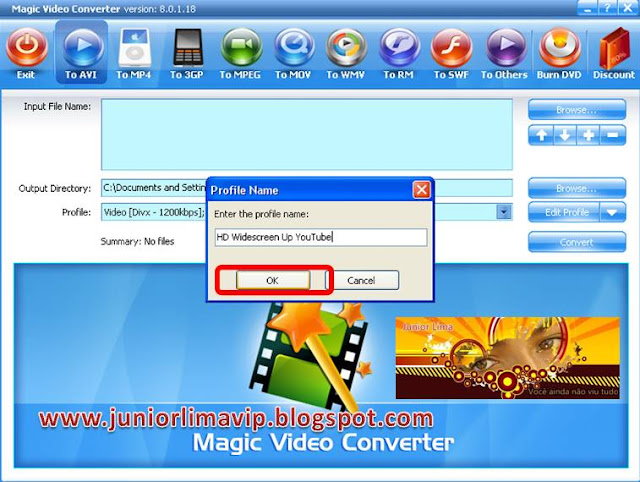Browse for the output directory
The image size is (640, 482).
[577, 188]
